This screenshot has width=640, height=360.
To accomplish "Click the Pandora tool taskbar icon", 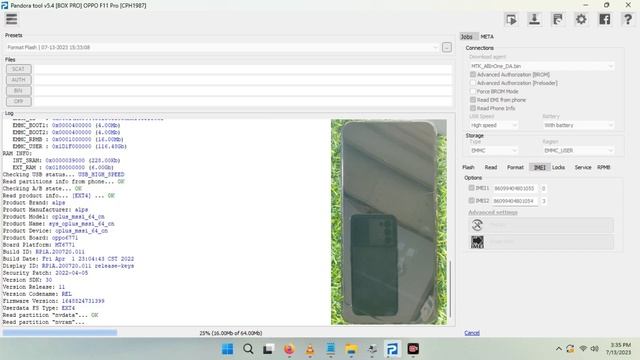I will [x=392, y=349].
